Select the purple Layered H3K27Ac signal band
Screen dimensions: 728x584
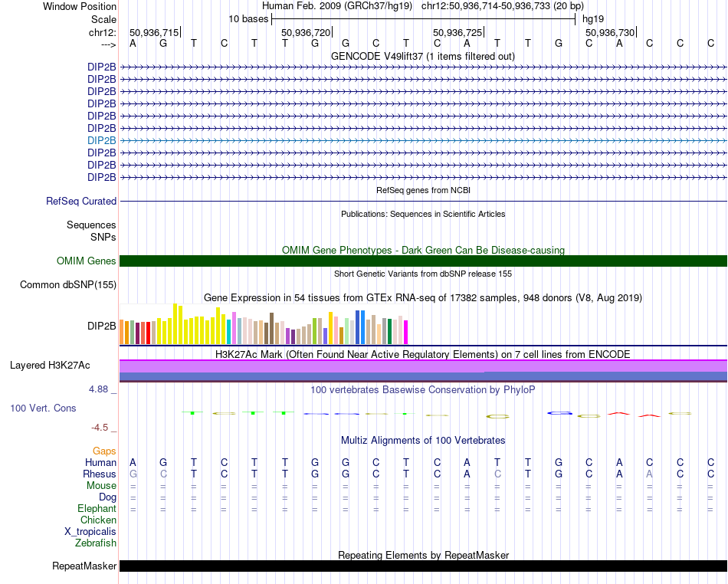point(423,366)
